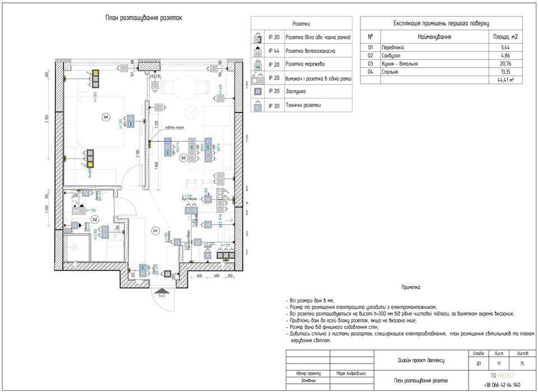Click the 'TD PROJECT' logo in the title block
The image size is (538, 392).
(x=503, y=376)
